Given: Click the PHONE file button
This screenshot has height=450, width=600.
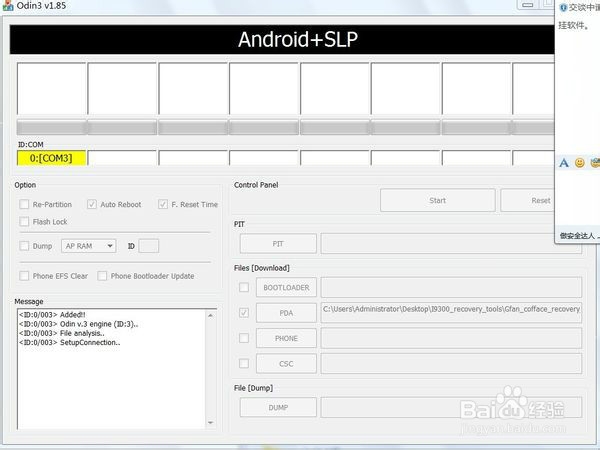Looking at the screenshot, I should pyautogui.click(x=286, y=338).
